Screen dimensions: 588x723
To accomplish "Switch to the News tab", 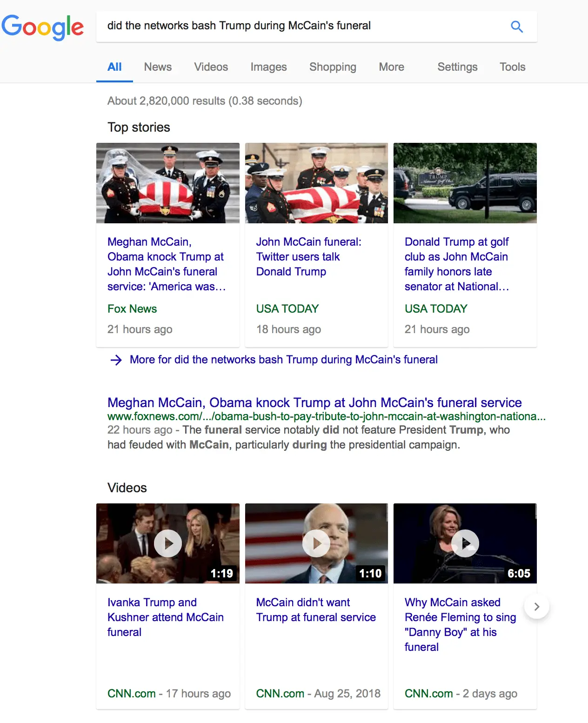I will coord(158,67).
